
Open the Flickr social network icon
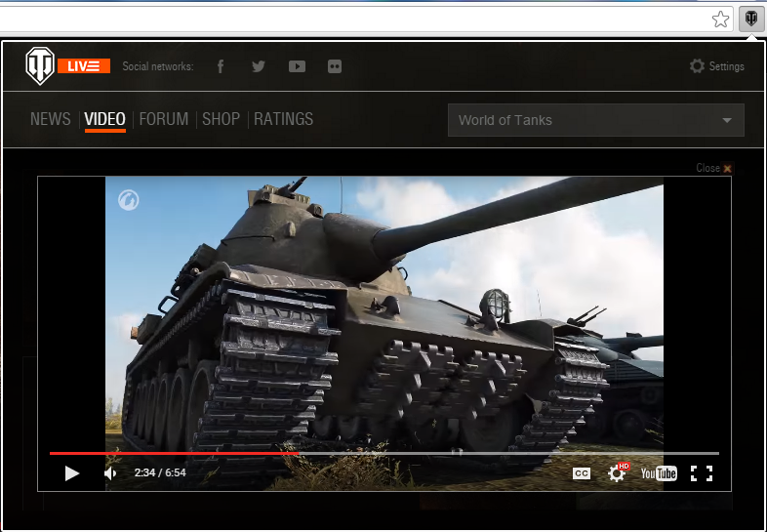pyautogui.click(x=335, y=66)
